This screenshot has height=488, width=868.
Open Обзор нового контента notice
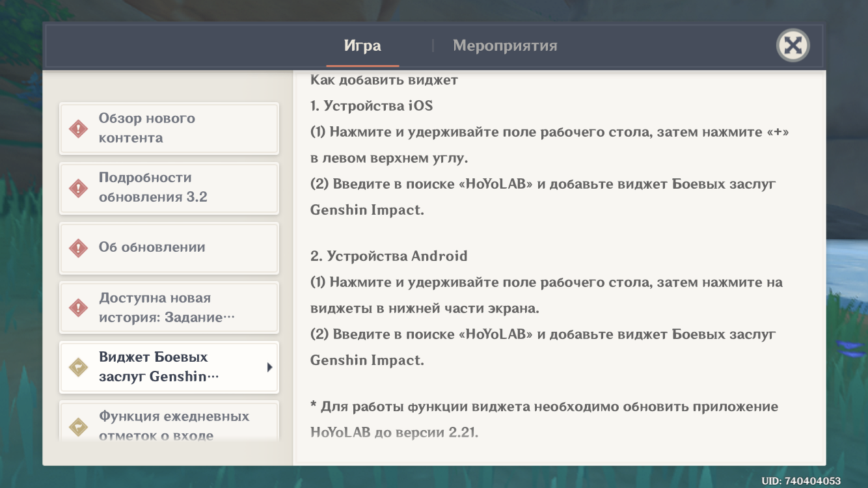click(x=169, y=128)
